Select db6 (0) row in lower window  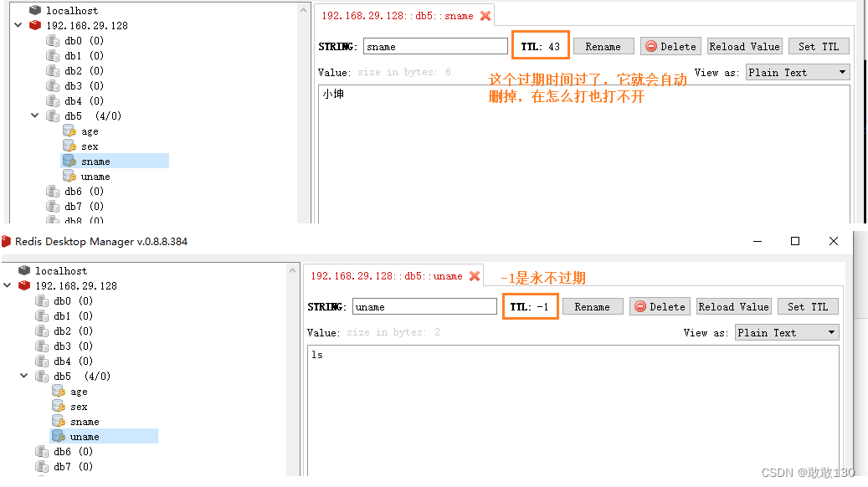pos(74,451)
